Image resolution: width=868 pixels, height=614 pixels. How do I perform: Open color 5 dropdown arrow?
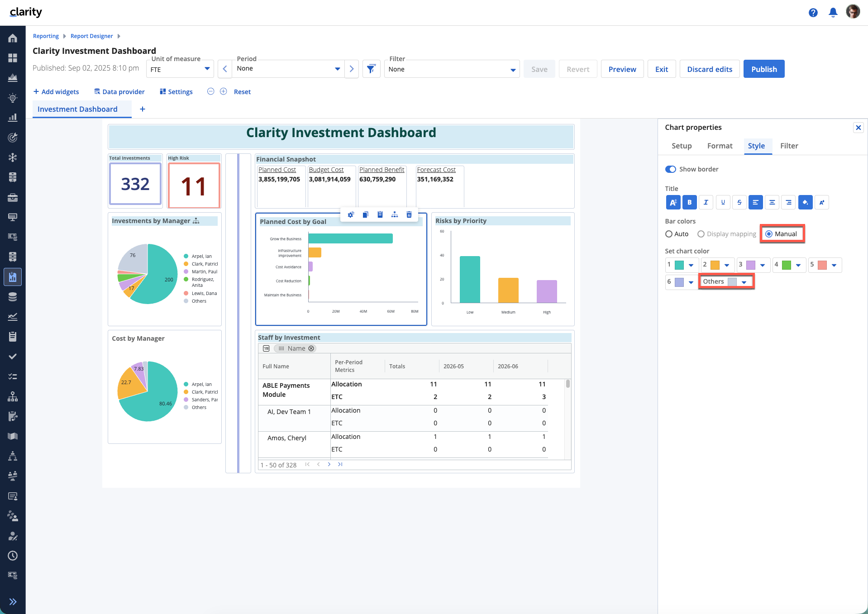834,265
